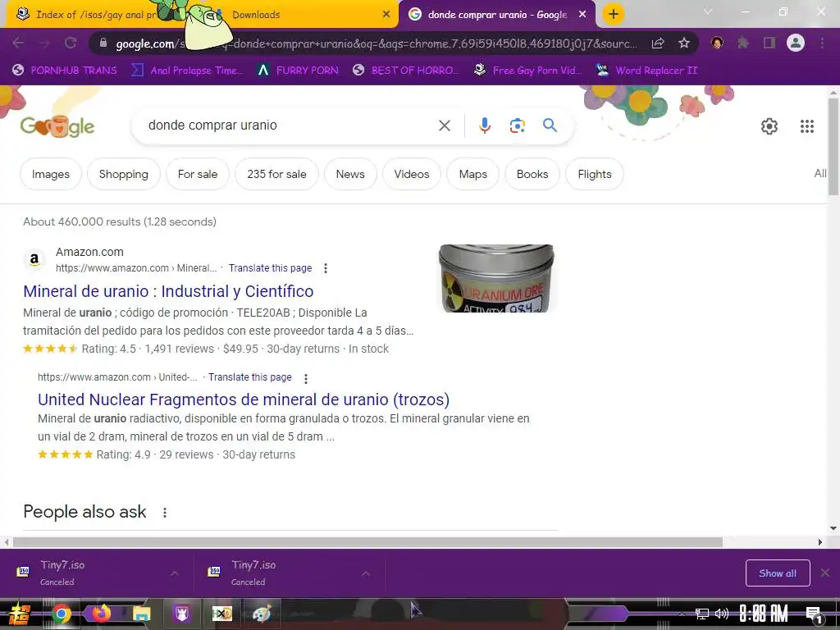Open the tab search chevron

tap(708, 11)
